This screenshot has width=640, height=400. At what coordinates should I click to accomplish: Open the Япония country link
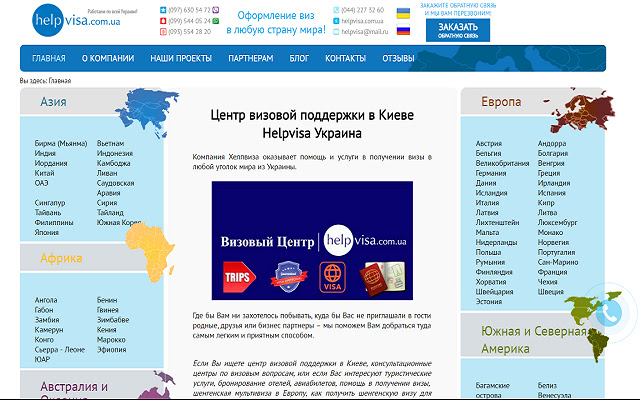pyautogui.click(x=47, y=232)
